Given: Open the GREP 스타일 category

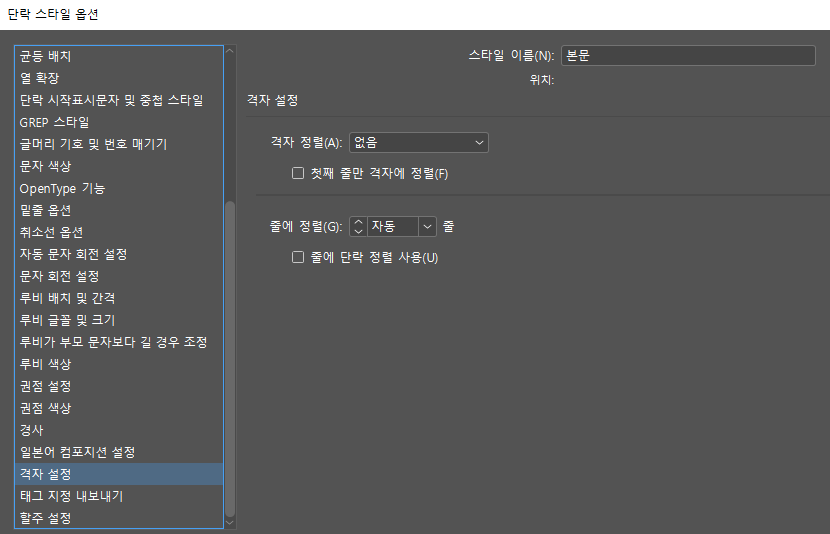Looking at the screenshot, I should coord(119,122).
